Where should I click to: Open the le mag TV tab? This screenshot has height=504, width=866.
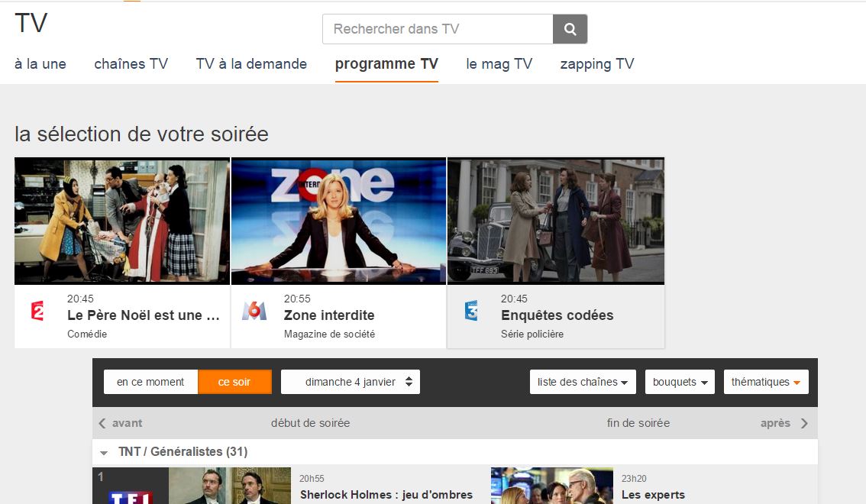499,64
